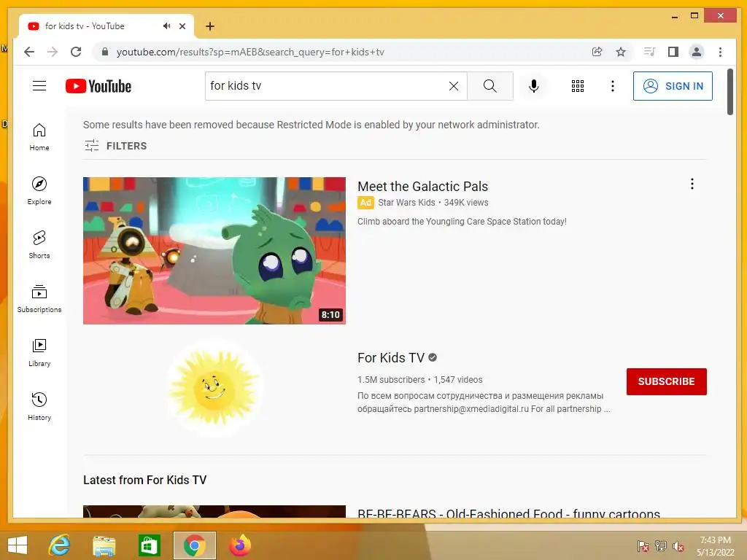Viewport: 747px width, 560px height.
Task: Open Windows Store from the taskbar
Action: click(x=149, y=545)
